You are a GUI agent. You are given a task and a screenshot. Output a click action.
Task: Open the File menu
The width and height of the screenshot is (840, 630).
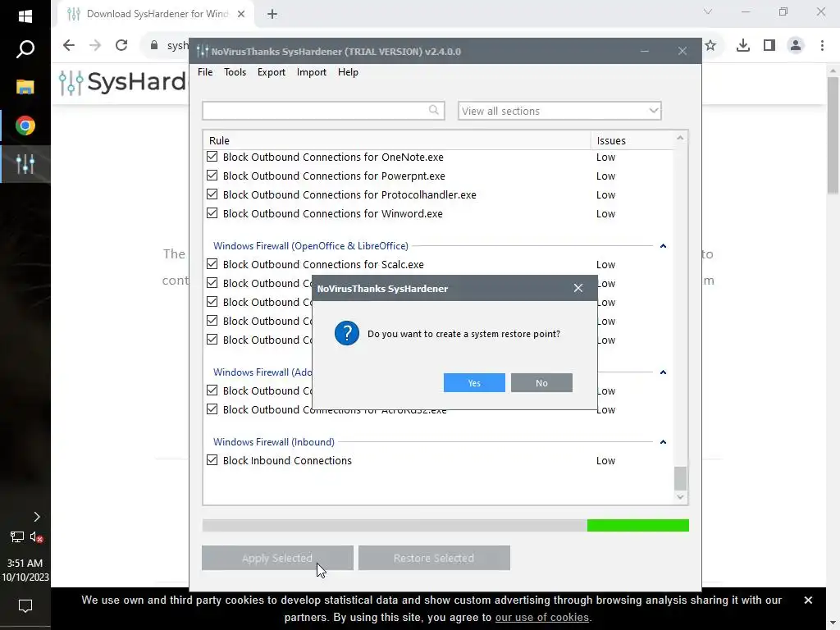click(x=205, y=72)
